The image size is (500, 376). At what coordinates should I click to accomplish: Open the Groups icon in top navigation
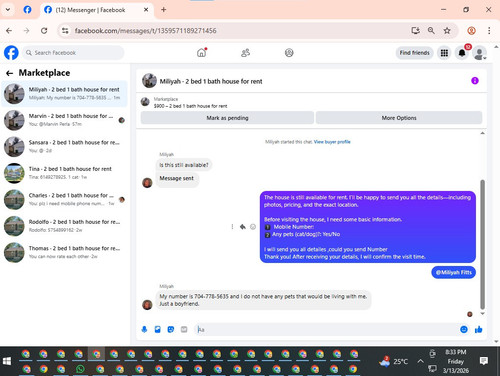[x=289, y=53]
